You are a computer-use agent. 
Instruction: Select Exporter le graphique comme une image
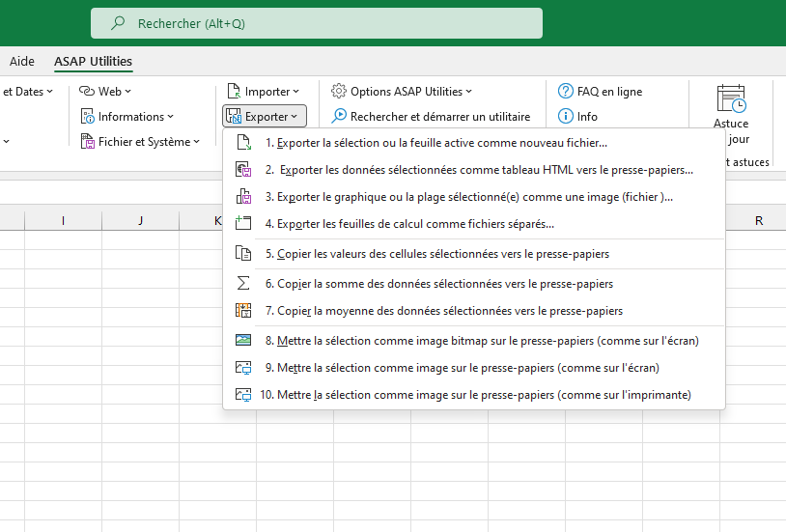point(474,197)
